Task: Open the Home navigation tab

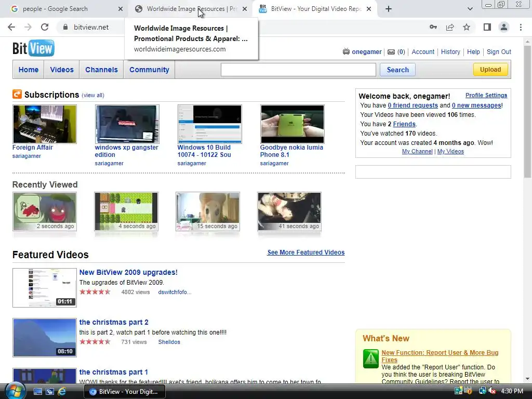Action: [x=29, y=70]
